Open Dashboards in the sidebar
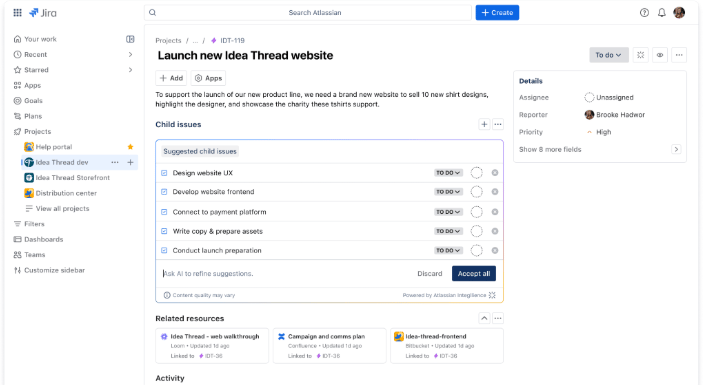This screenshot has width=703, height=388. pyautogui.click(x=39, y=239)
